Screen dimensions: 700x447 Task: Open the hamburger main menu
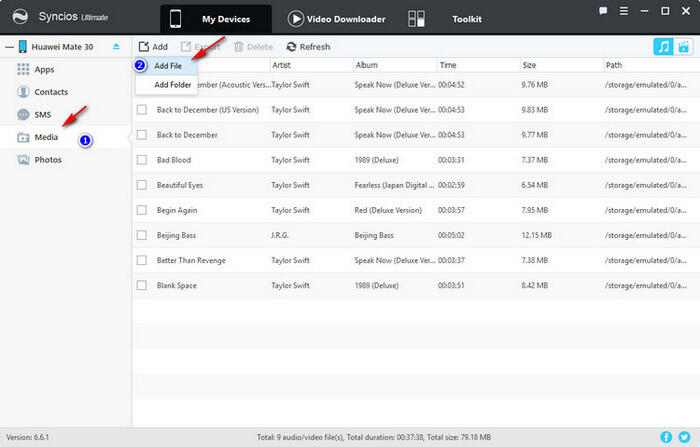[624, 11]
